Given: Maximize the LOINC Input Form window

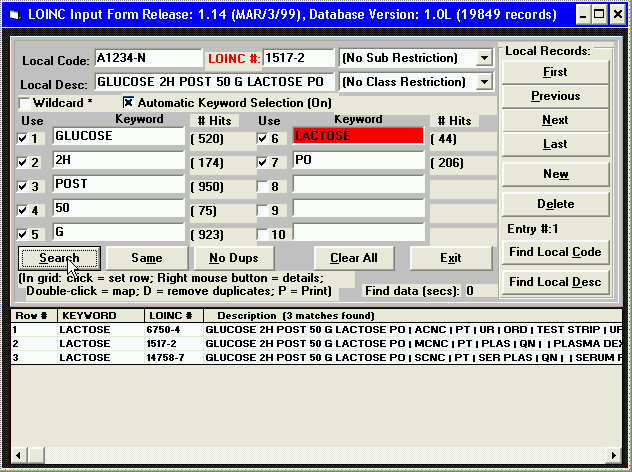Looking at the screenshot, I should click(x=599, y=15).
